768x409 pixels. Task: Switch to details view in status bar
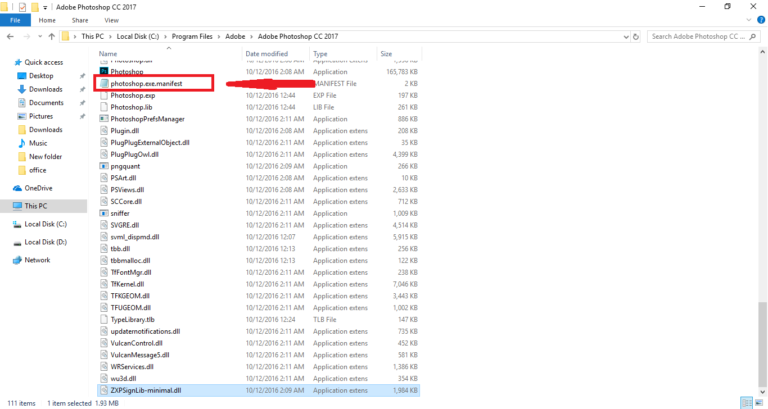click(x=746, y=402)
